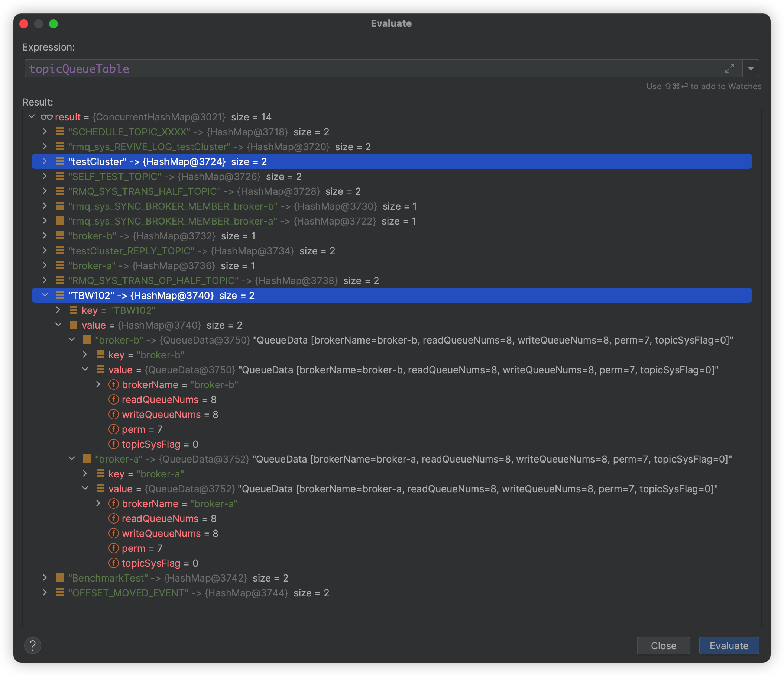The width and height of the screenshot is (784, 676).
Task: Collapse the value = QueueData@3752 node
Action: tap(85, 489)
